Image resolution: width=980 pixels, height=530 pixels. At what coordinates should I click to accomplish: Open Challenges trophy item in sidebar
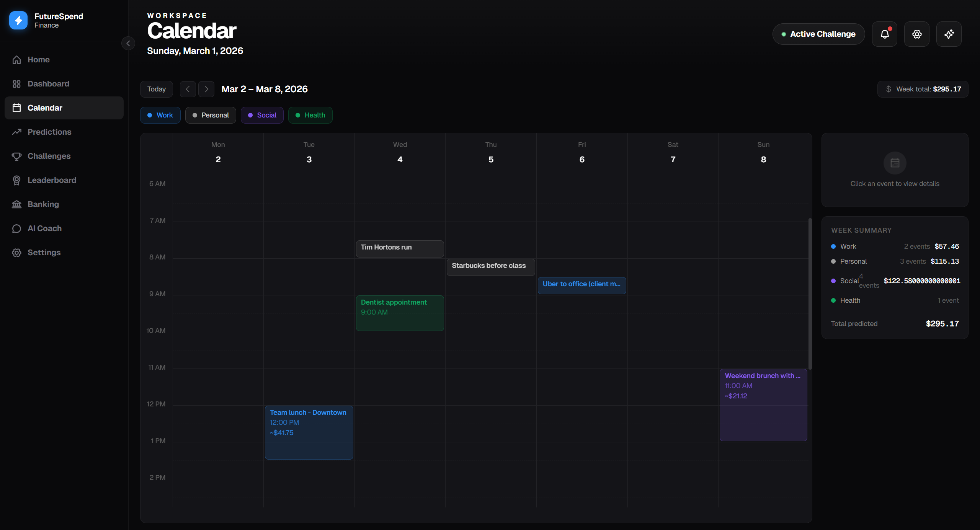click(x=49, y=156)
